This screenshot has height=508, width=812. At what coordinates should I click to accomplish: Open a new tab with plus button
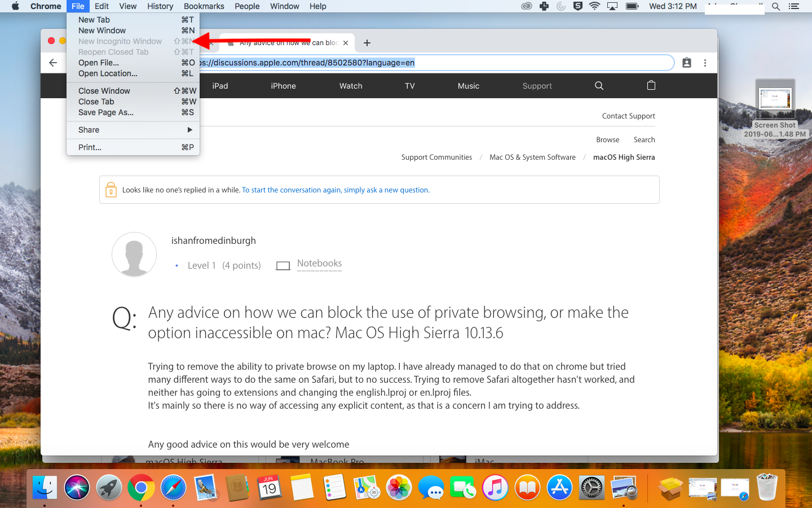(367, 43)
